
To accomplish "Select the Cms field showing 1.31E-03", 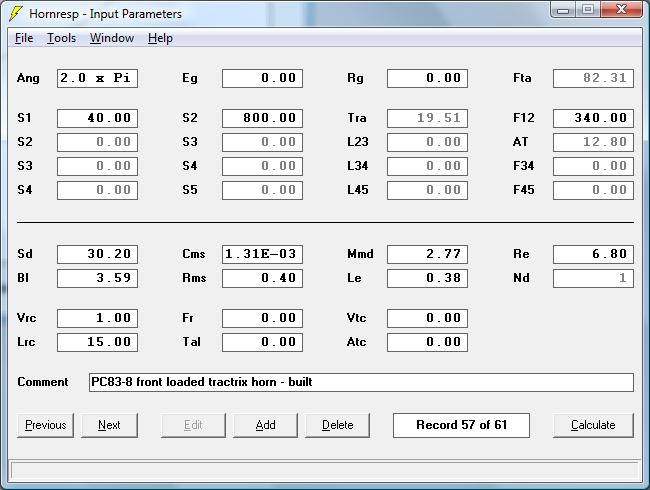I will coord(262,254).
